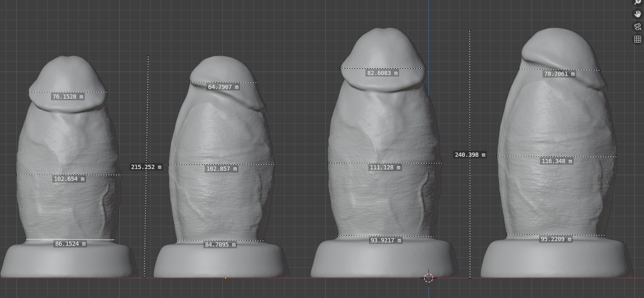Select the 240.398 m height label
The height and width of the screenshot is (298, 644).
pyautogui.click(x=470, y=155)
